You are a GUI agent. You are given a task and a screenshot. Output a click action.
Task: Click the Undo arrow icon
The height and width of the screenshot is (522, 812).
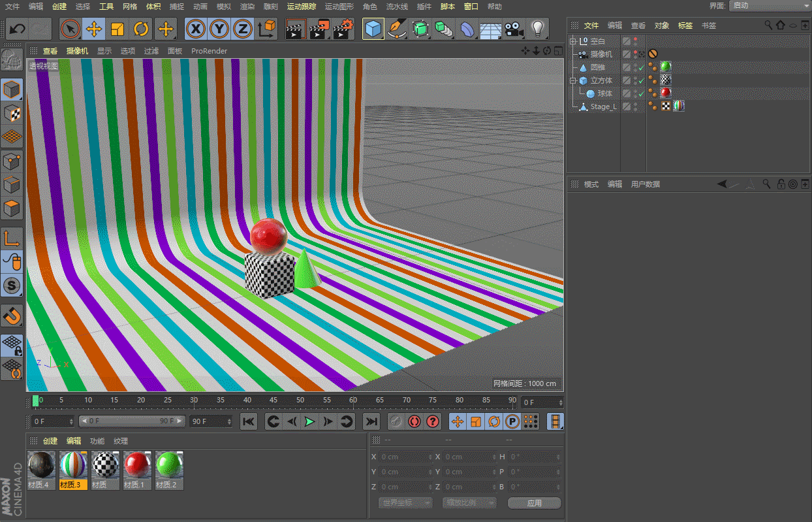pyautogui.click(x=18, y=29)
